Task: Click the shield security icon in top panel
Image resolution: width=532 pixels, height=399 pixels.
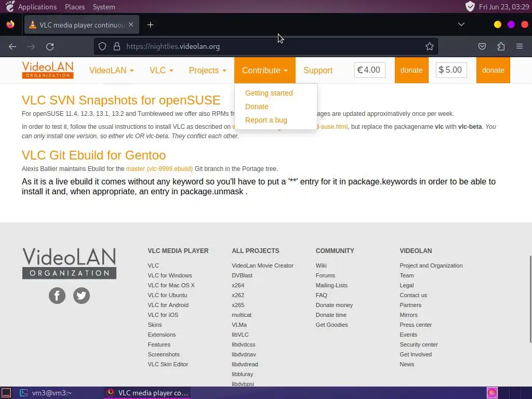Action: click(470, 6)
